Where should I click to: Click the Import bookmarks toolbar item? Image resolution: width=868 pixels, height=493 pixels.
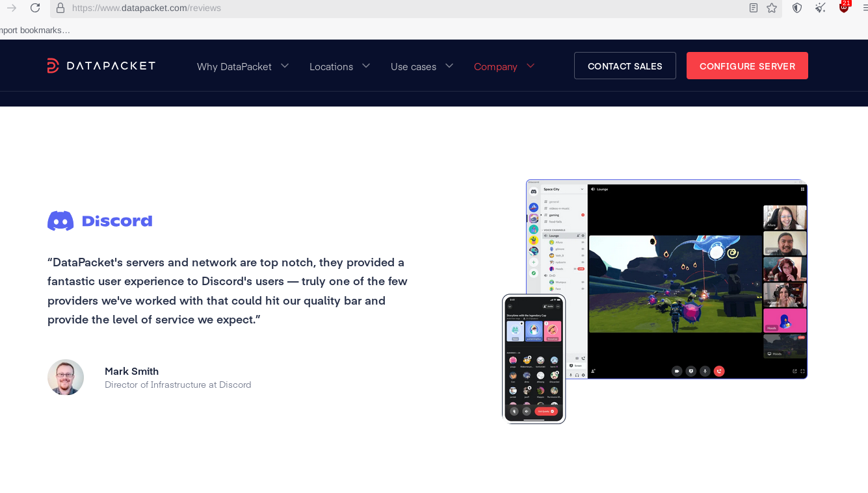point(34,30)
